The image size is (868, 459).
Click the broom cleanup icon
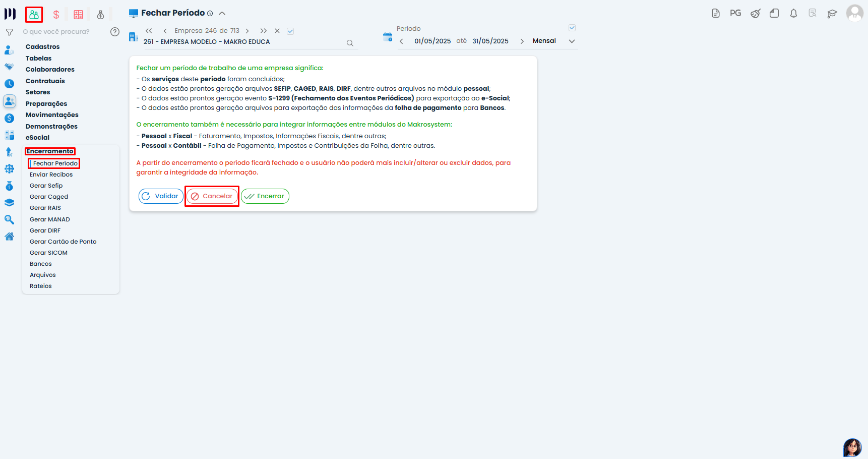pos(755,14)
